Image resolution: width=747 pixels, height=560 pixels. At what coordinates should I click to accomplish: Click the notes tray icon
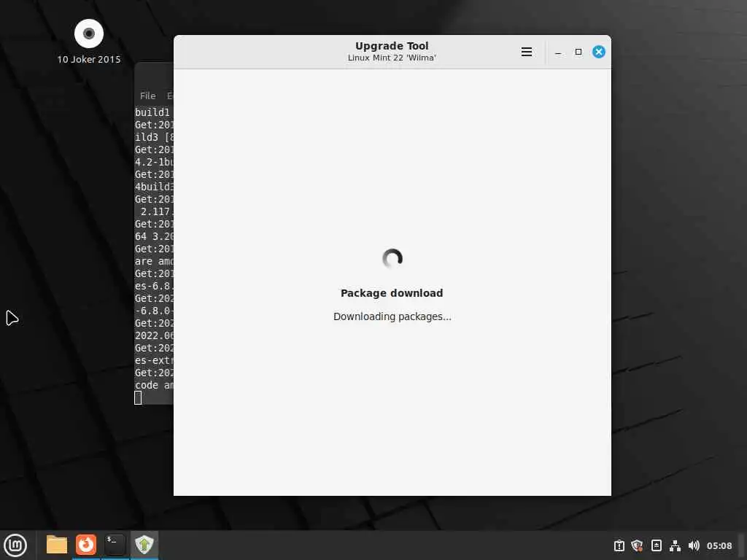click(656, 545)
